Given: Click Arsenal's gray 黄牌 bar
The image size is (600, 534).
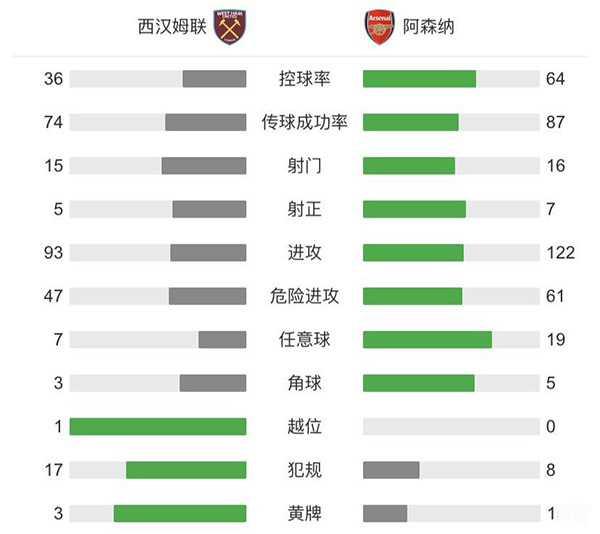Looking at the screenshot, I should pos(385,514).
